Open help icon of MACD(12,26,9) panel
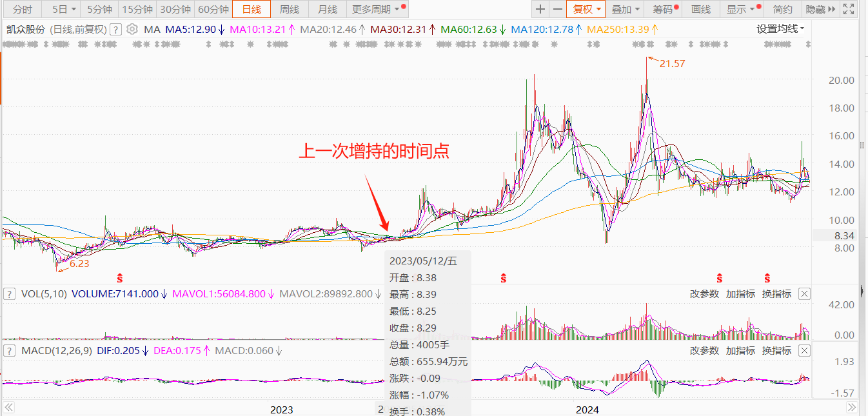 point(10,350)
